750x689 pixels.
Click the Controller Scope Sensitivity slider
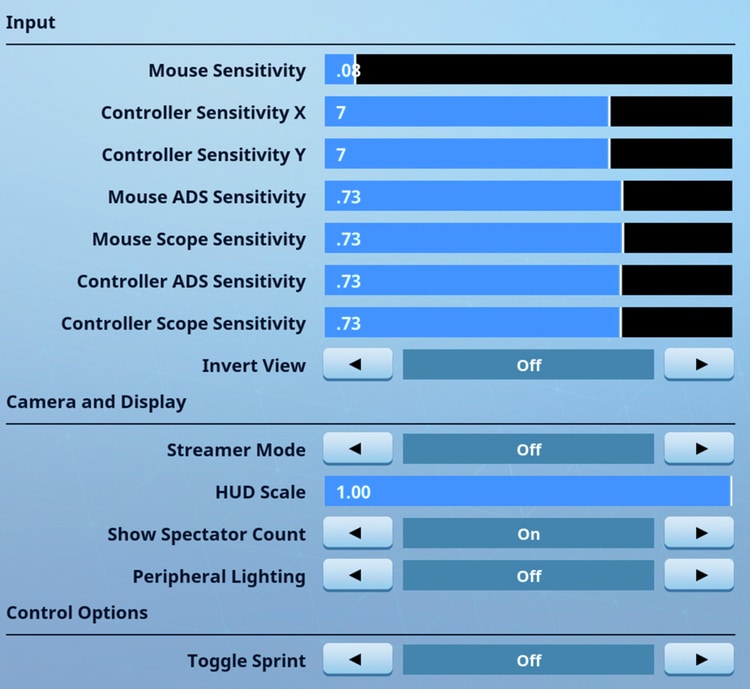(x=528, y=323)
